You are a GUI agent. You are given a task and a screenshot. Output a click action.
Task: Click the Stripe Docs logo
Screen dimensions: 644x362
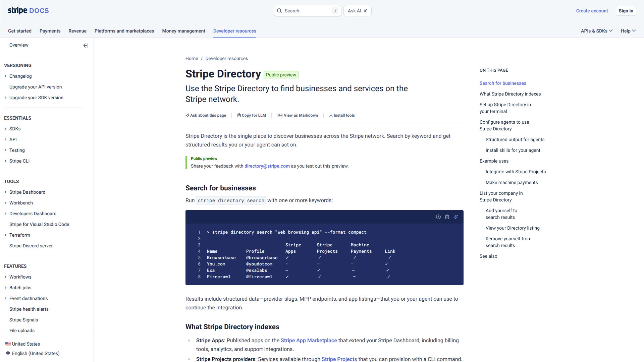(28, 10)
